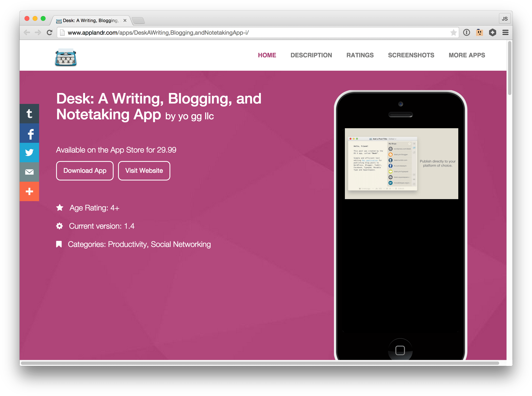
Task: Reload the current page
Action: coord(49,33)
